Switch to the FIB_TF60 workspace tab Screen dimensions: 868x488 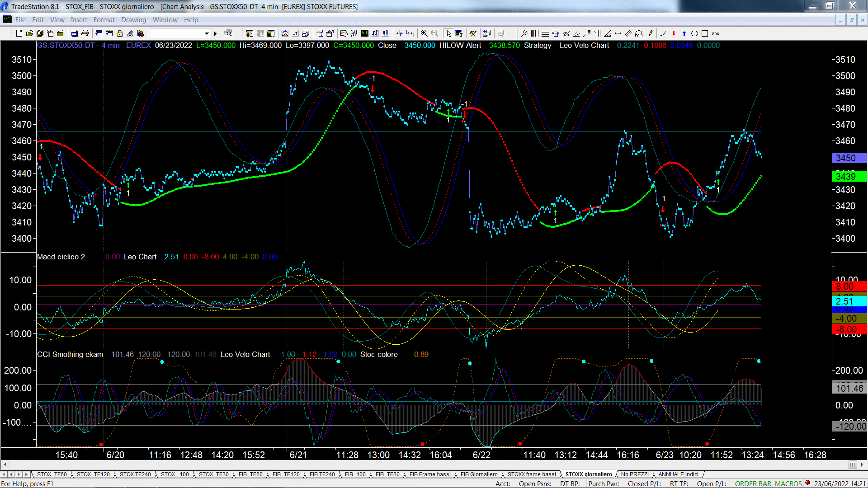pyautogui.click(x=250, y=474)
